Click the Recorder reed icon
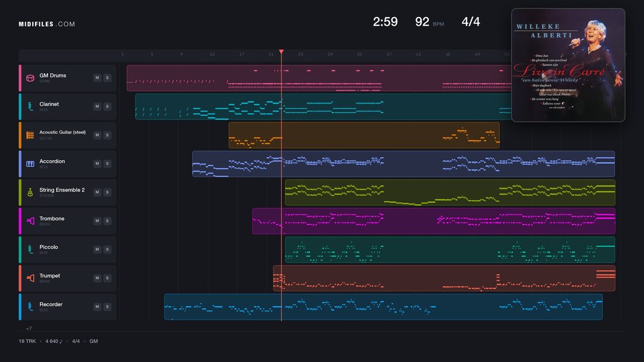 pos(30,306)
